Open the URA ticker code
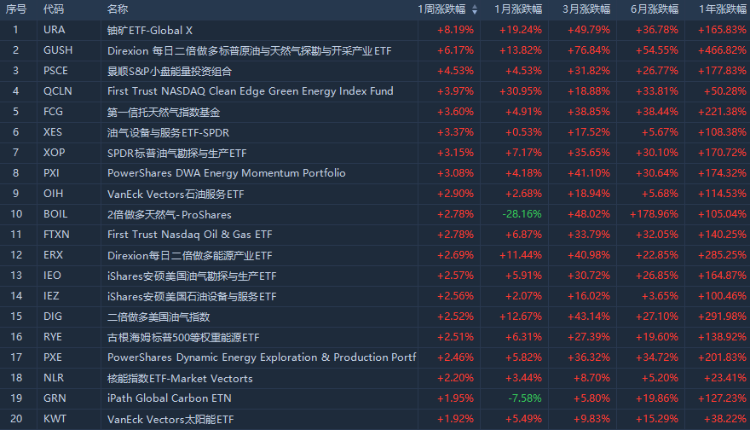 [54, 29]
